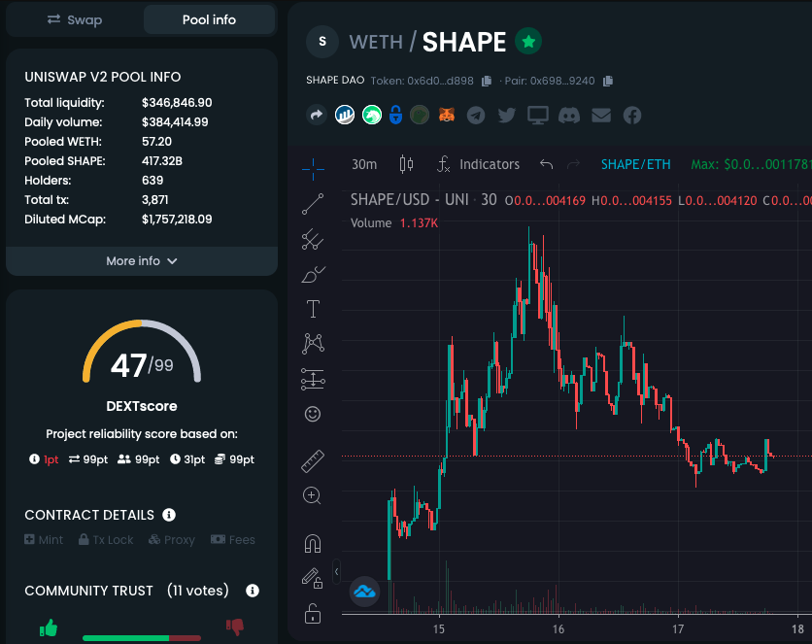Image resolution: width=812 pixels, height=644 pixels.
Task: Click the Total liquidity value $346,846.90
Action: [177, 103]
